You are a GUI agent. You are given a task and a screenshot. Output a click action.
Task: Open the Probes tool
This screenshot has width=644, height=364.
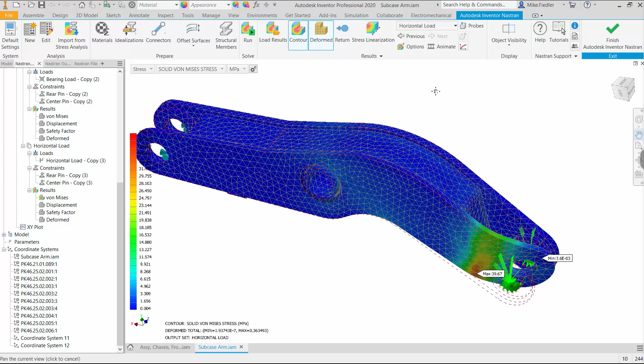click(472, 26)
